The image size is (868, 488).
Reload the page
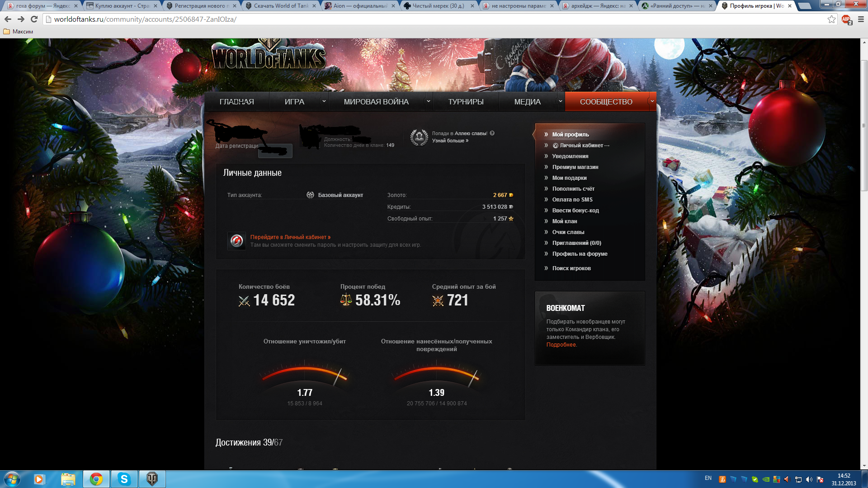(34, 19)
